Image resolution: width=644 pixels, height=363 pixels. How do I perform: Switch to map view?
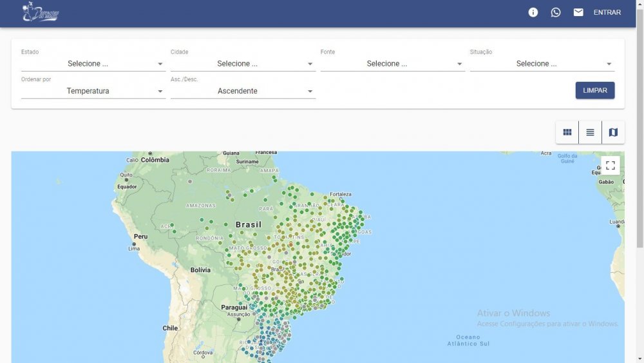(x=613, y=132)
